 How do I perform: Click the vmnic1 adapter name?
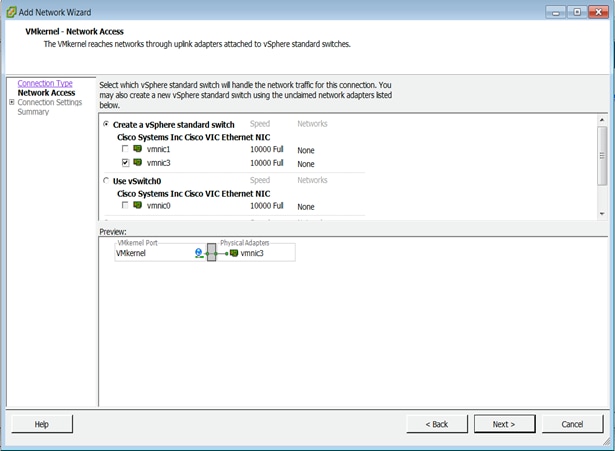point(158,149)
